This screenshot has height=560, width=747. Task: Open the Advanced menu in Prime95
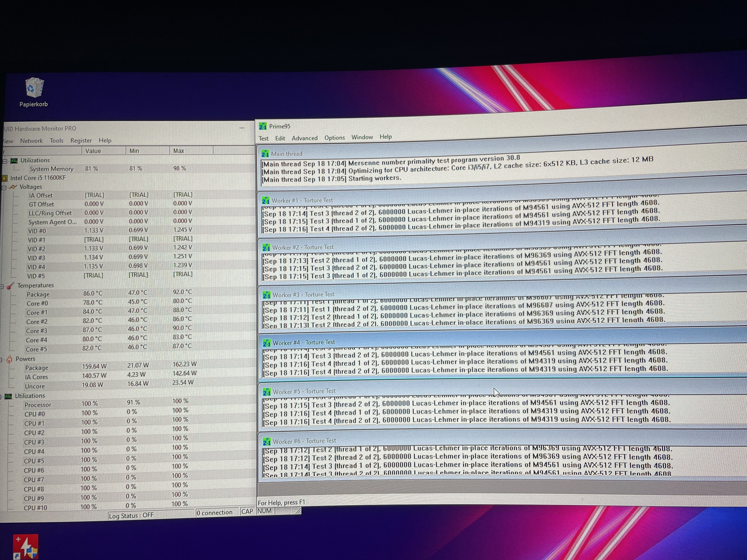point(305,138)
